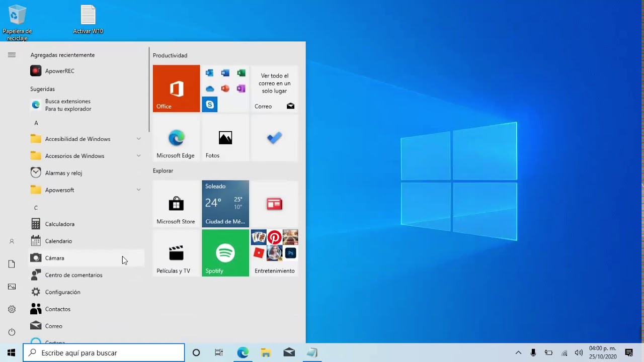Show hidden system tray icons

point(518,352)
